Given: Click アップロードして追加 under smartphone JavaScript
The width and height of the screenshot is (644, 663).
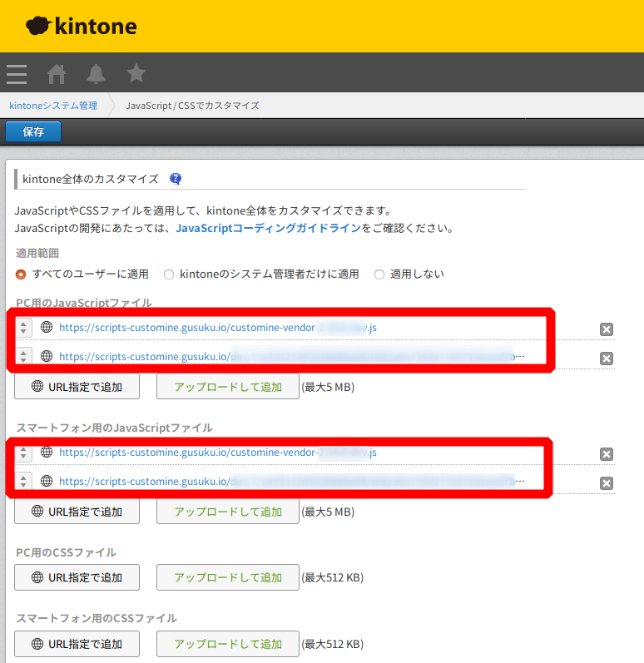Looking at the screenshot, I should [x=228, y=512].
